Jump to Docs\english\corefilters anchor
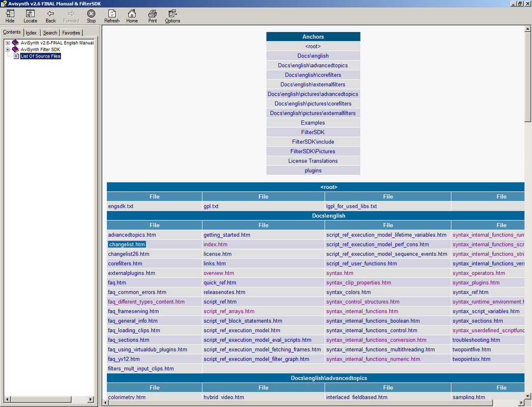 (313, 75)
